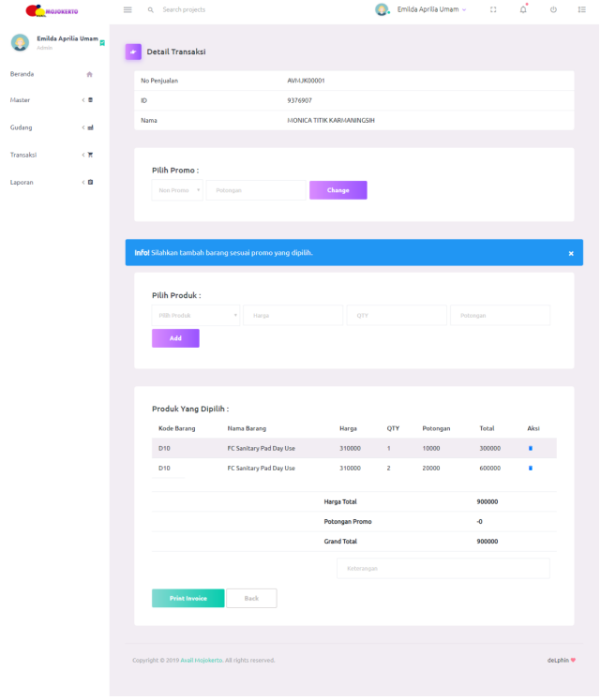Click the Change button
This screenshot has width=601, height=700.
[338, 190]
